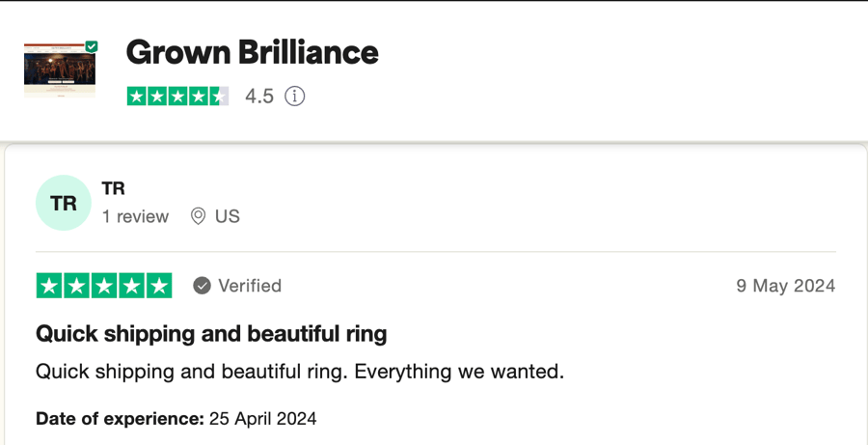The width and height of the screenshot is (868, 445).
Task: Open the Grown Brilliance website thumbnail
Action: [x=60, y=70]
